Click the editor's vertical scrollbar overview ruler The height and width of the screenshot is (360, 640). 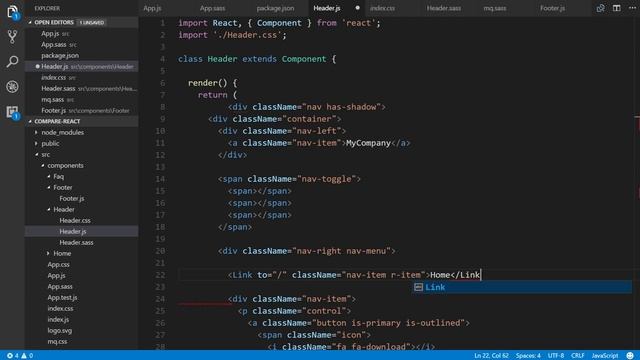[x=637, y=184]
